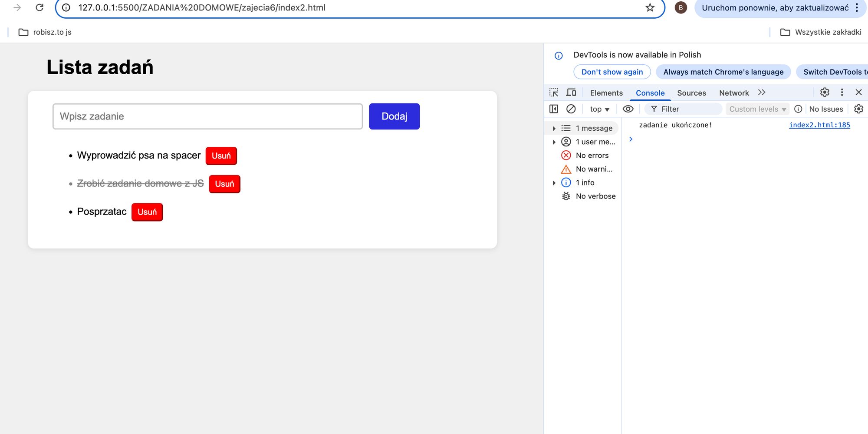This screenshot has width=868, height=434.
Task: Open console settings gear in filter bar
Action: (858, 109)
